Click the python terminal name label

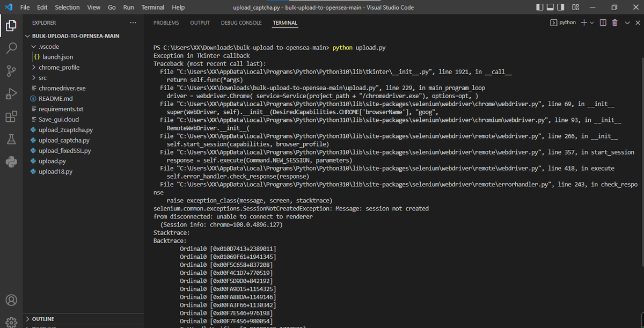[567, 23]
